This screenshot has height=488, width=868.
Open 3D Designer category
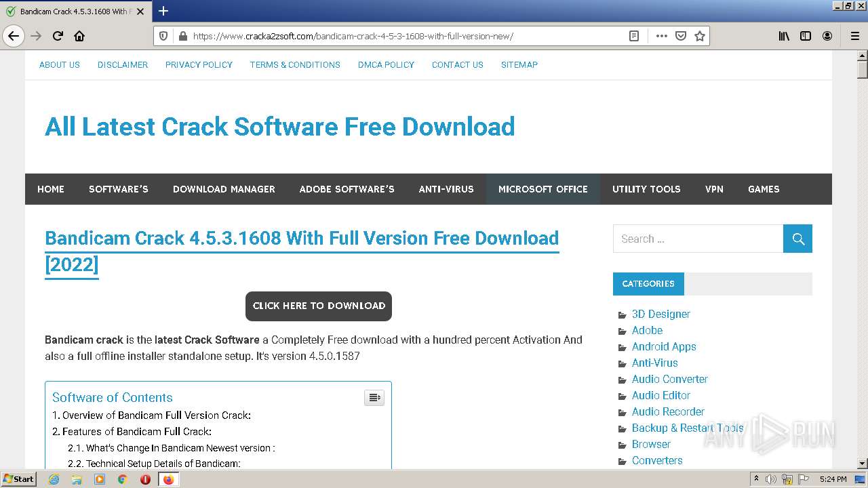pos(660,314)
